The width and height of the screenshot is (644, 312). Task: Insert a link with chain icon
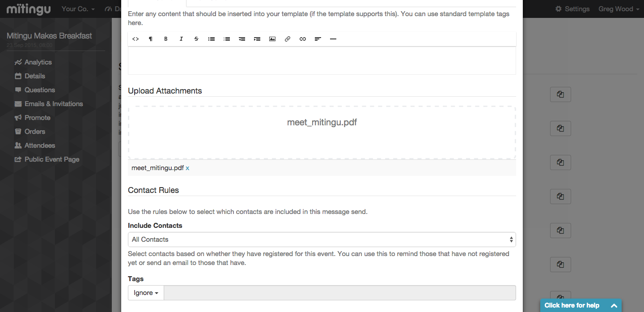pos(303,39)
